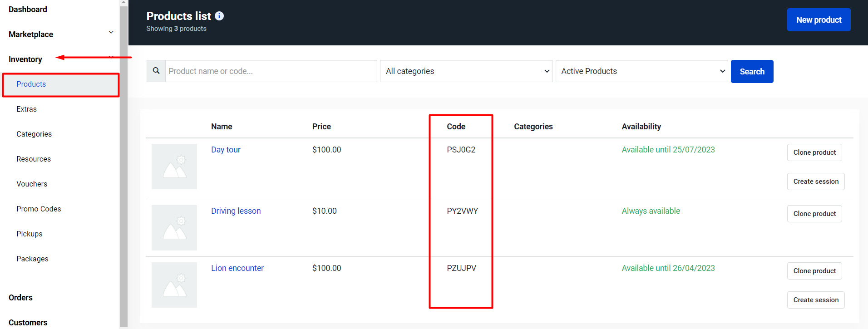Create session for Lion encounter
This screenshot has height=329, width=868.
[x=816, y=300]
